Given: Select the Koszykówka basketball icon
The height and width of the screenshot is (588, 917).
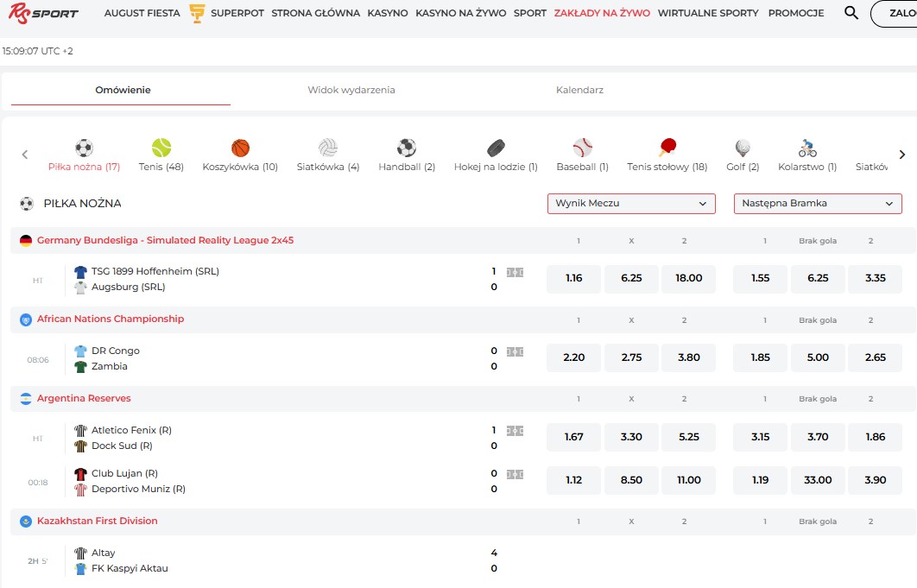Looking at the screenshot, I should click(240, 148).
